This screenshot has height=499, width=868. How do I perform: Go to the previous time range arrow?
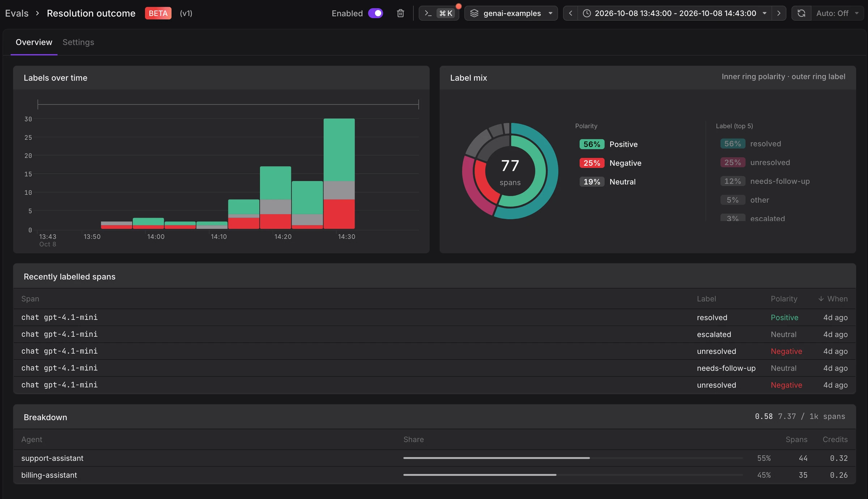pyautogui.click(x=570, y=13)
